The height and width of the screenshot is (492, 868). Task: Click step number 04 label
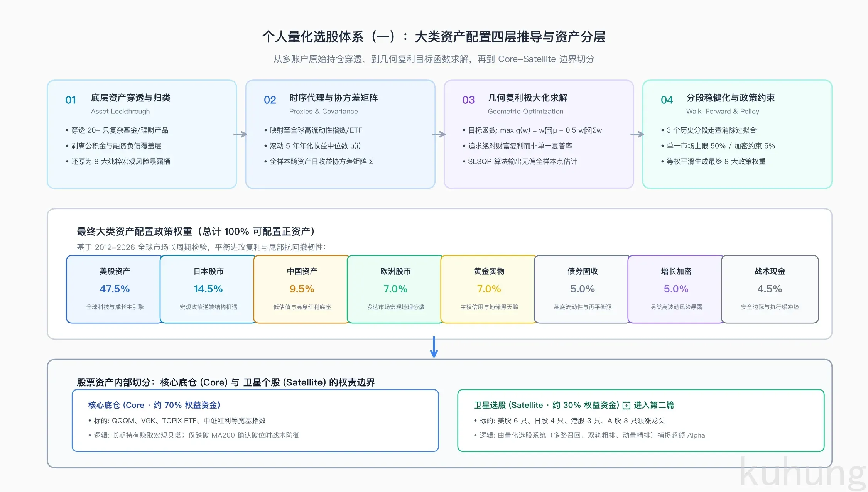[667, 100]
